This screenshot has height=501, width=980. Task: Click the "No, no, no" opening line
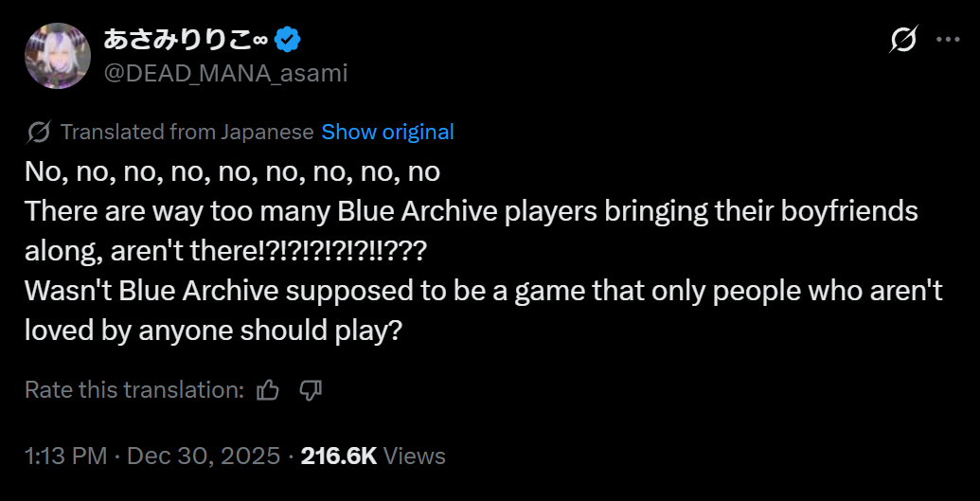click(233, 173)
